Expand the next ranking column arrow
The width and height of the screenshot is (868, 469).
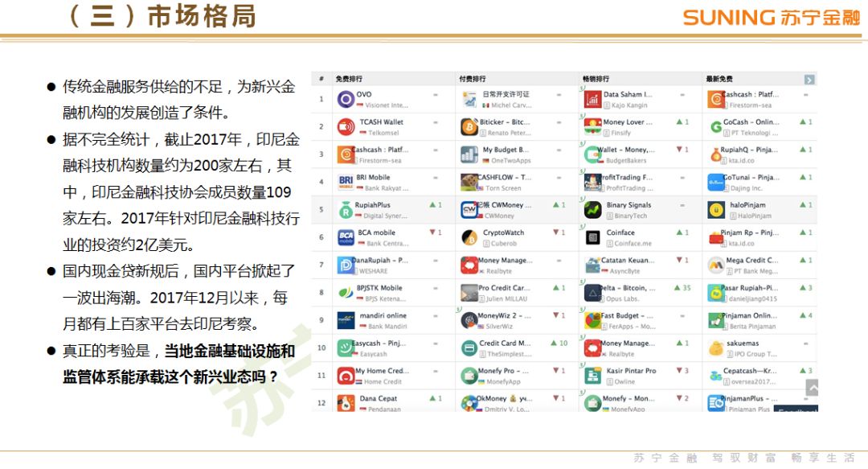[x=809, y=80]
